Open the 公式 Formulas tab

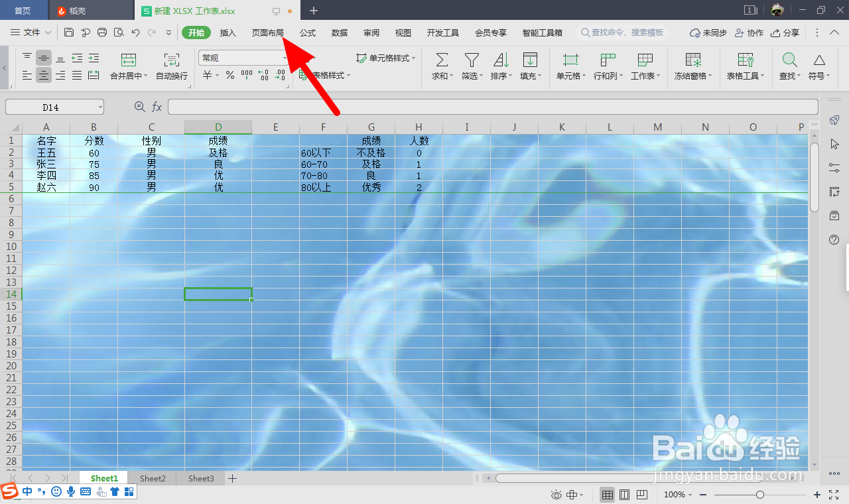point(308,32)
